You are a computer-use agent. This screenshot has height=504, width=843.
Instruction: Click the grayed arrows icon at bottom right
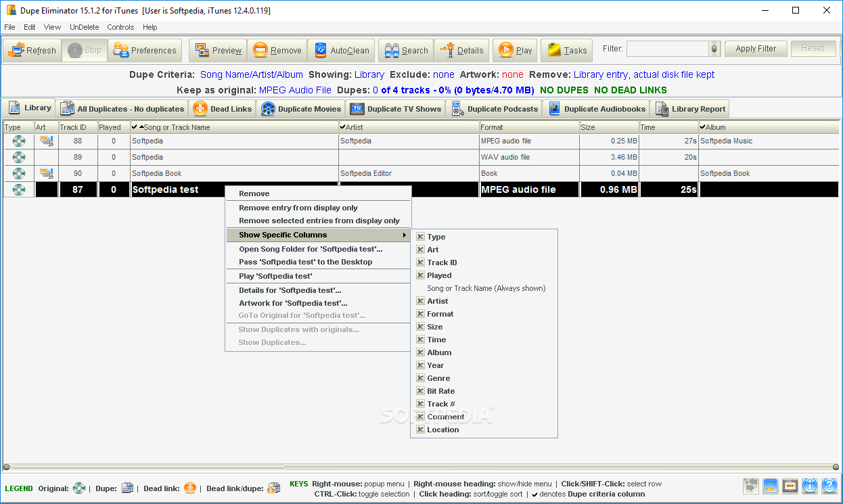(750, 486)
